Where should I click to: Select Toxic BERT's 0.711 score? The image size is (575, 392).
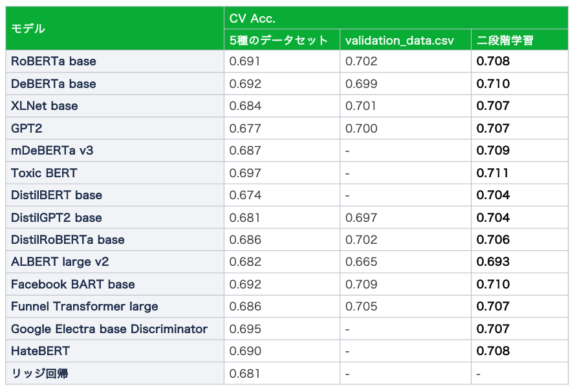pyautogui.click(x=492, y=173)
